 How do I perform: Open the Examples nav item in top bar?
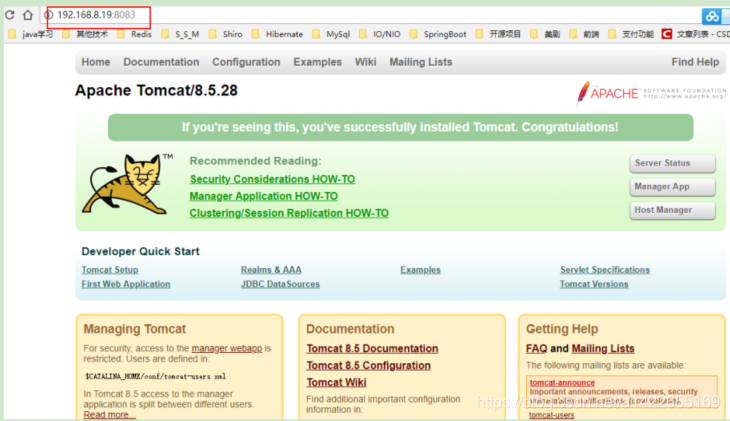[318, 62]
